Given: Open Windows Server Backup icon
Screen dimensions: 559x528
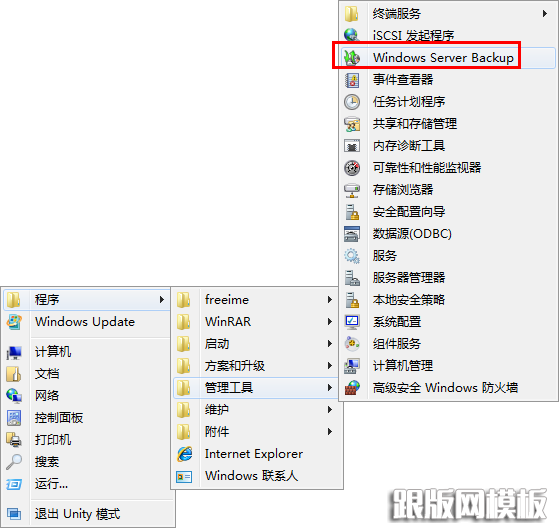Looking at the screenshot, I should coord(352,57).
